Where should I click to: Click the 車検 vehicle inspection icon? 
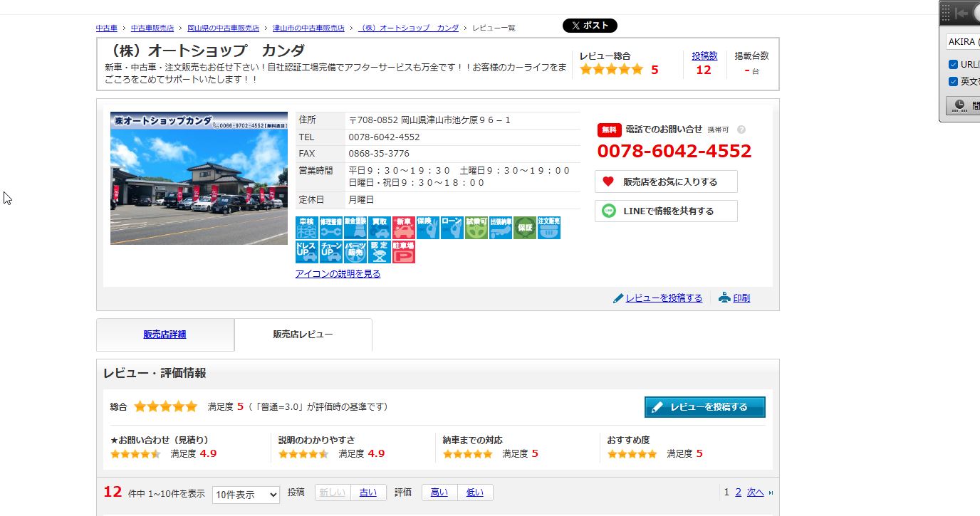tap(307, 228)
